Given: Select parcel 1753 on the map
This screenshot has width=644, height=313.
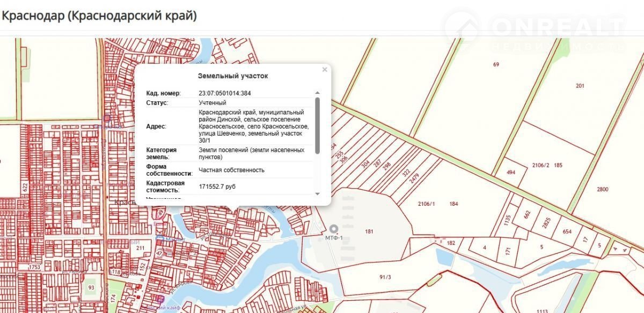Looking at the screenshot, I should tap(35, 267).
